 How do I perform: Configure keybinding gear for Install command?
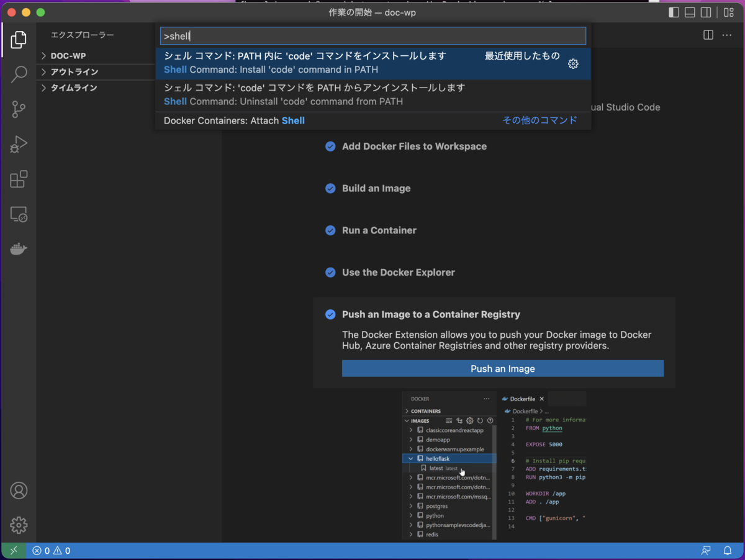(573, 64)
